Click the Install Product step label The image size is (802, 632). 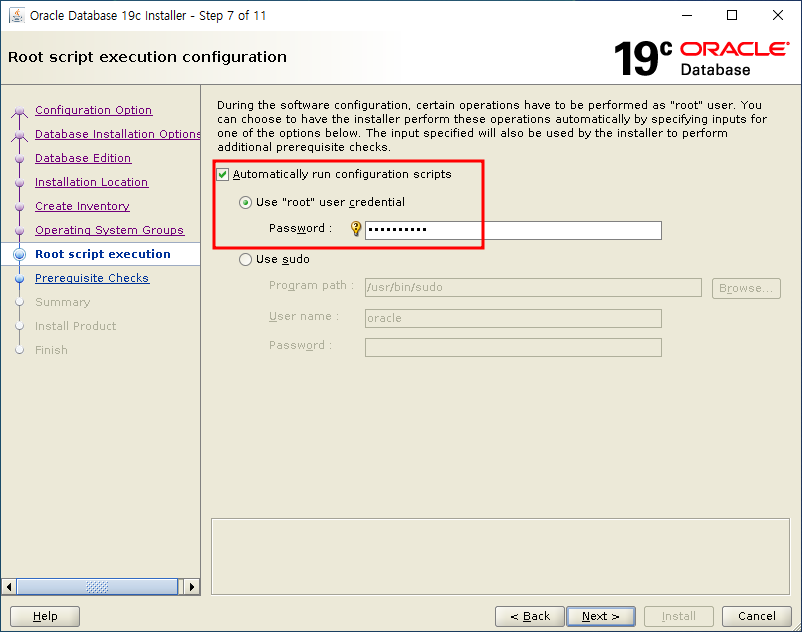(76, 326)
